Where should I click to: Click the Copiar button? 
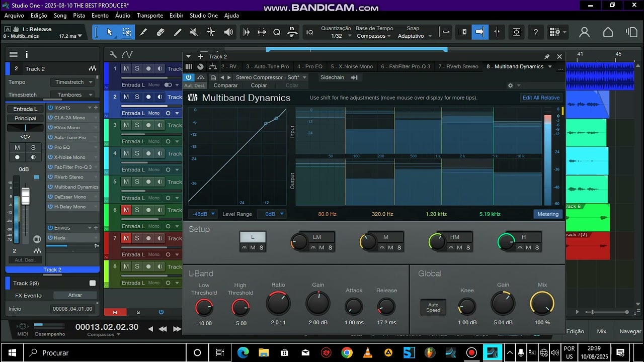259,85
